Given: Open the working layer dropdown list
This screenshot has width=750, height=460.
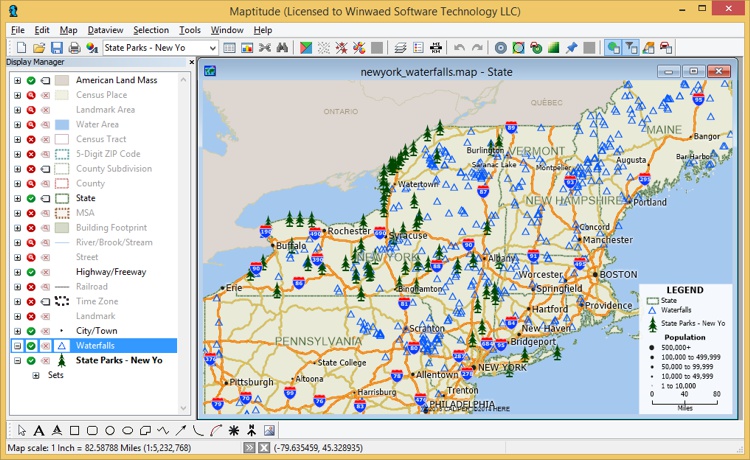Looking at the screenshot, I should tap(213, 48).
